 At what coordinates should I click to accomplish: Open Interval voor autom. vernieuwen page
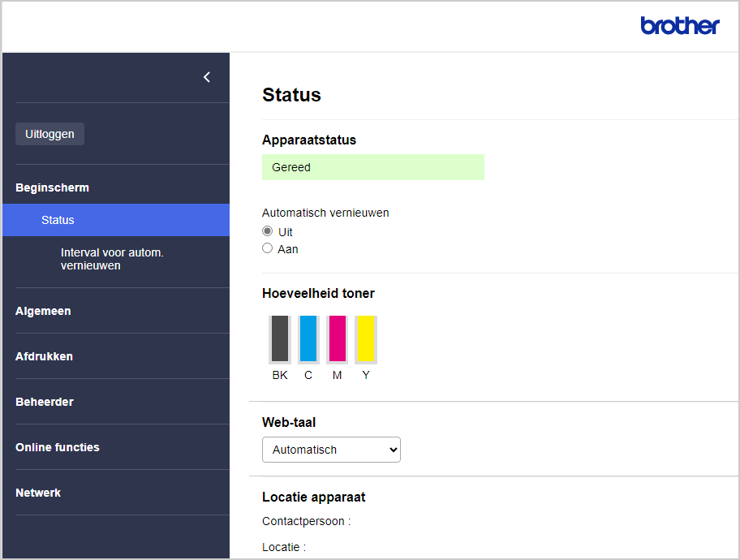tap(112, 259)
